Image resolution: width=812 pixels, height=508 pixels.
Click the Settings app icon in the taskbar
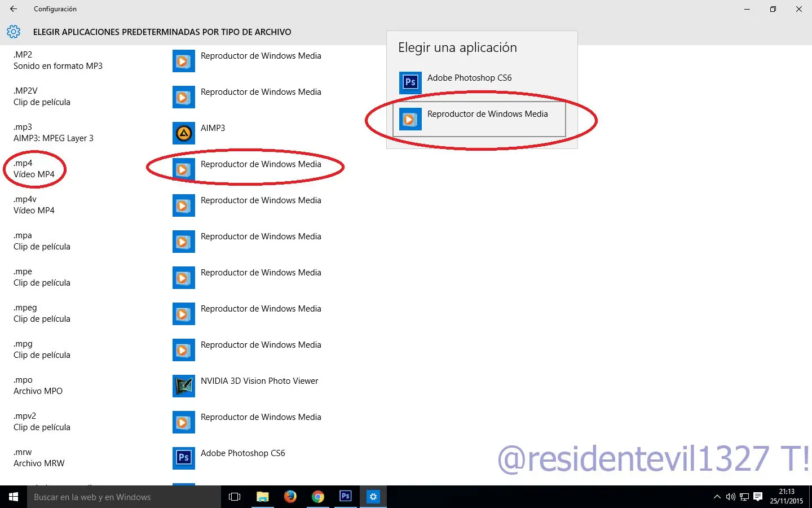(373, 497)
